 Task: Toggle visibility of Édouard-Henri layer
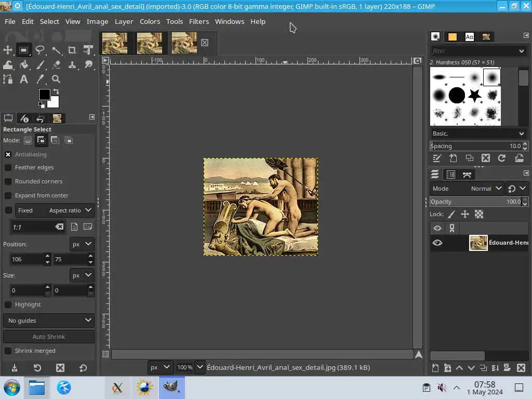[x=437, y=243]
